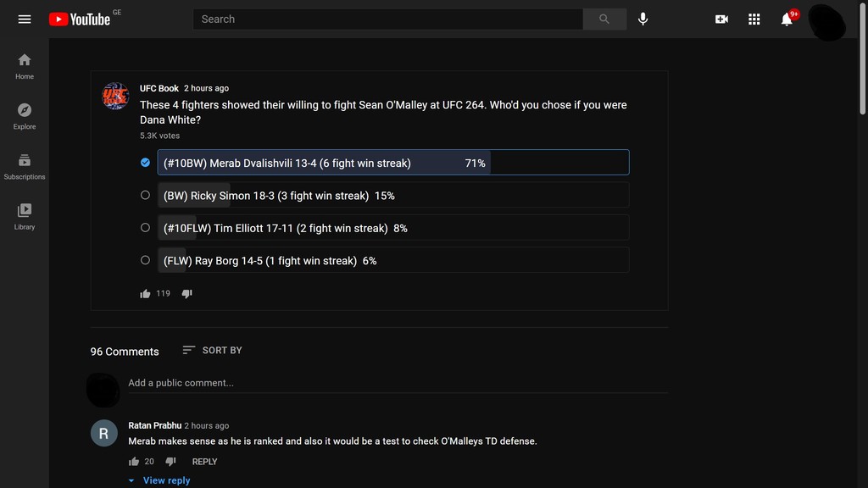Click the search magnifier button
The height and width of the screenshot is (488, 868).
pos(604,19)
